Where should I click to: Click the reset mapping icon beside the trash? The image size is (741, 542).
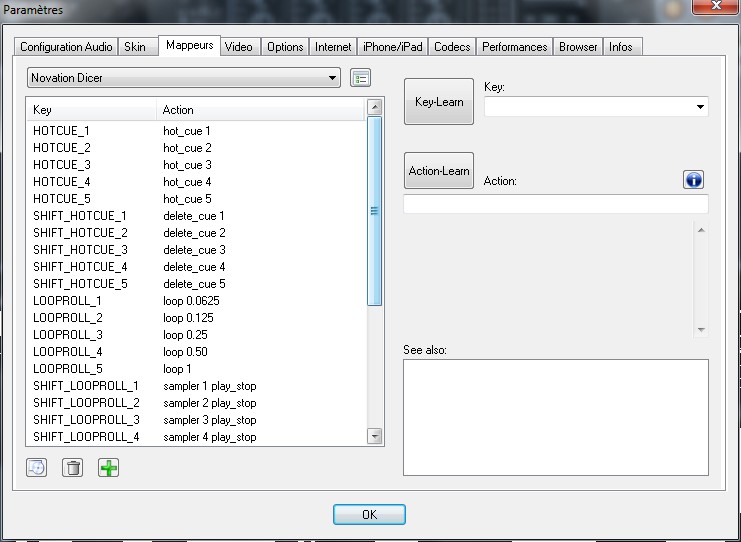point(36,467)
